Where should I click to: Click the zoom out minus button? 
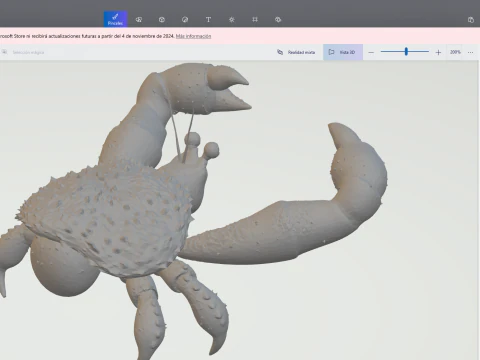(371, 52)
